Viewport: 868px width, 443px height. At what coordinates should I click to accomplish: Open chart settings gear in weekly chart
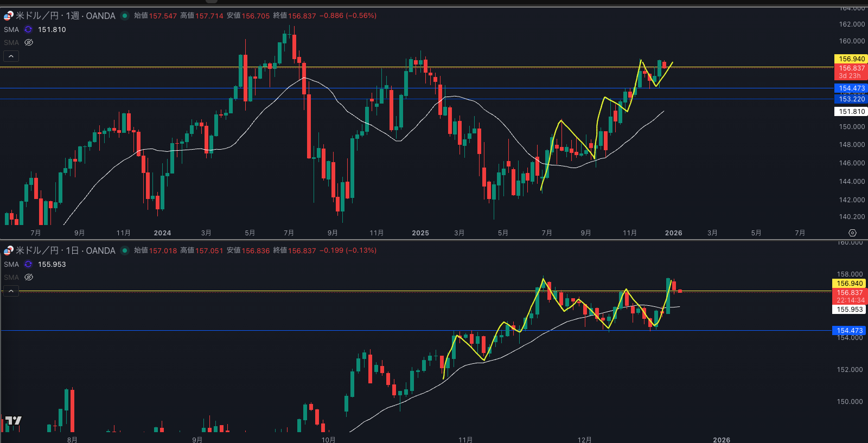(852, 233)
